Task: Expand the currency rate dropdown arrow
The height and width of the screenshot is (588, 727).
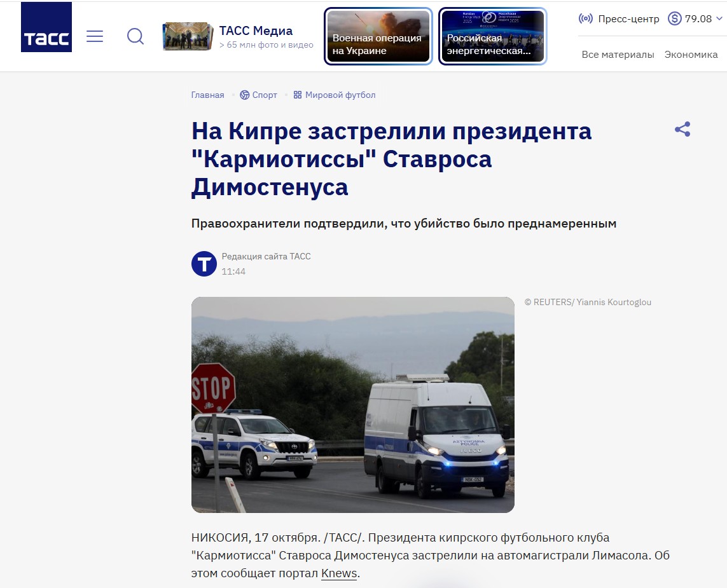Action: pyautogui.click(x=719, y=18)
